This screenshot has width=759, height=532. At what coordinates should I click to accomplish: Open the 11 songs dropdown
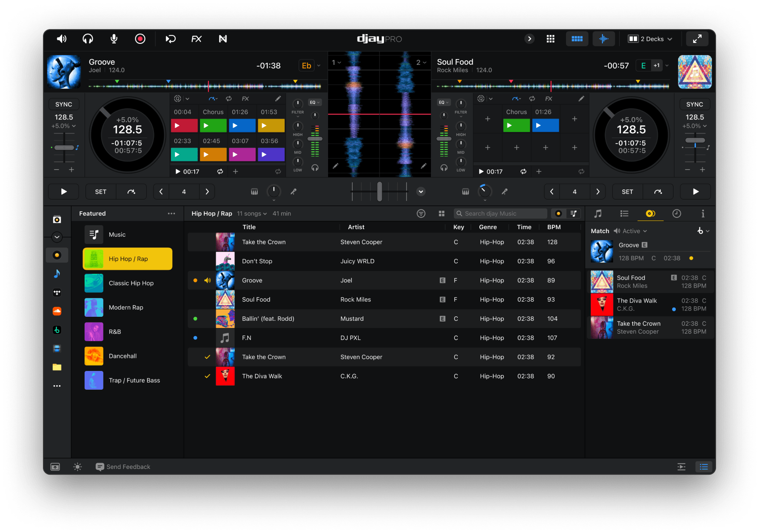252,214
